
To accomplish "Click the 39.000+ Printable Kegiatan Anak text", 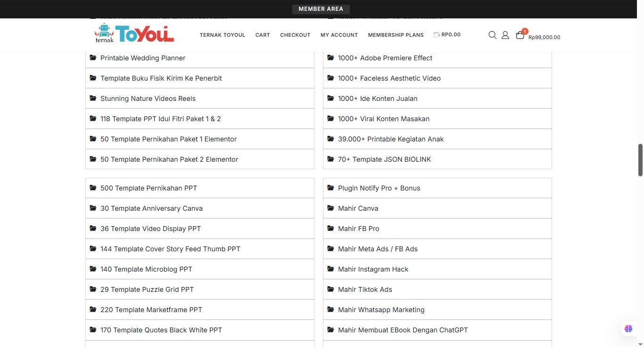I will [391, 139].
